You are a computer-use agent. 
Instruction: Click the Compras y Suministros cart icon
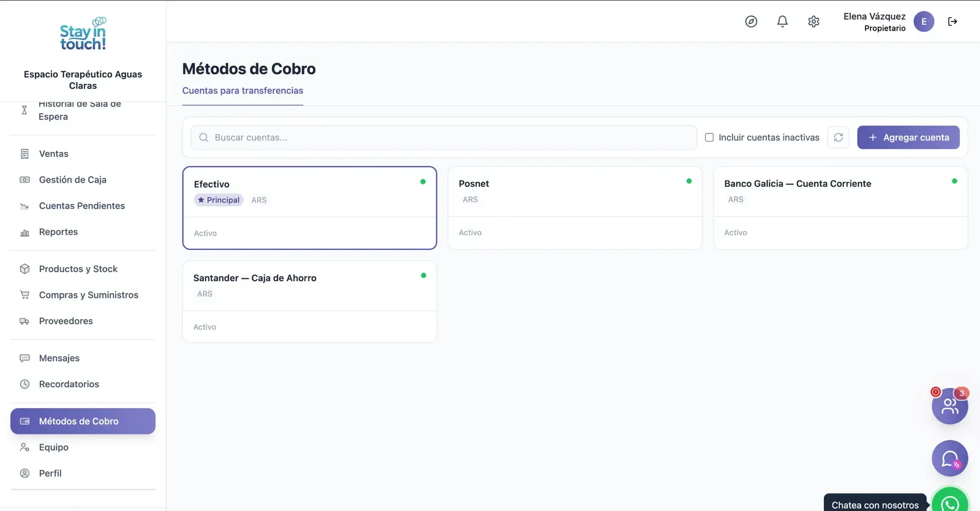24,295
